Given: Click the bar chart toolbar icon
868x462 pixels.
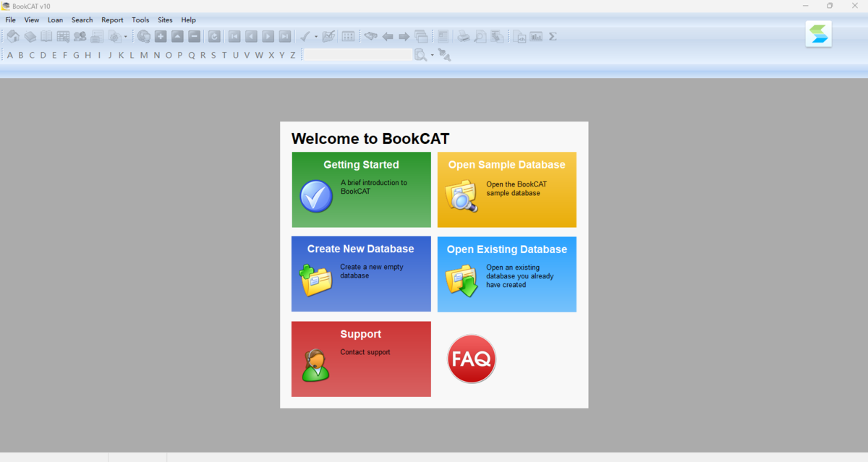Looking at the screenshot, I should click(x=536, y=36).
